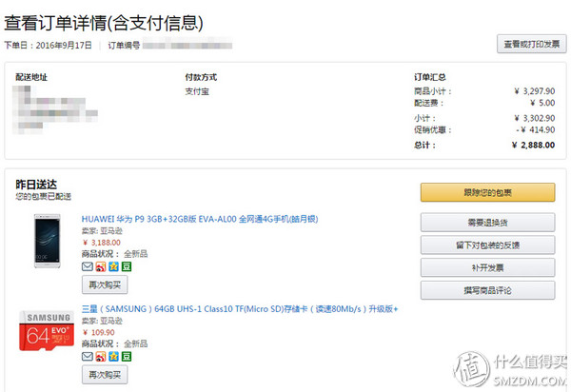Share Huawei P9 via QZone star icon
The height and width of the screenshot is (392, 571).
113,266
